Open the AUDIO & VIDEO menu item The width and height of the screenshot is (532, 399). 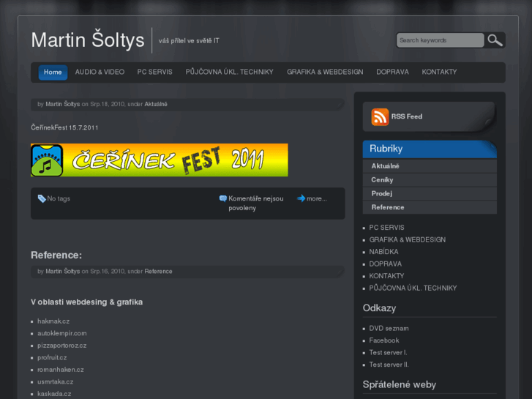(100, 72)
